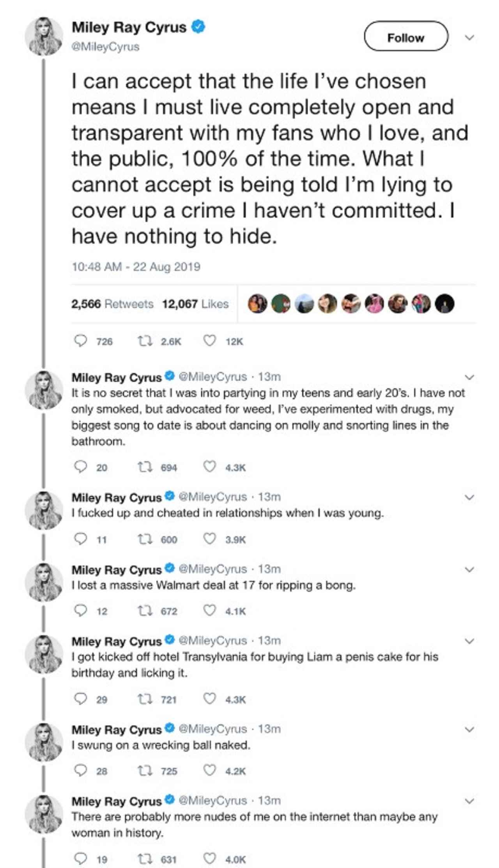Open the main tweet's chevron menu
The width and height of the screenshot is (499, 868).
470,37
